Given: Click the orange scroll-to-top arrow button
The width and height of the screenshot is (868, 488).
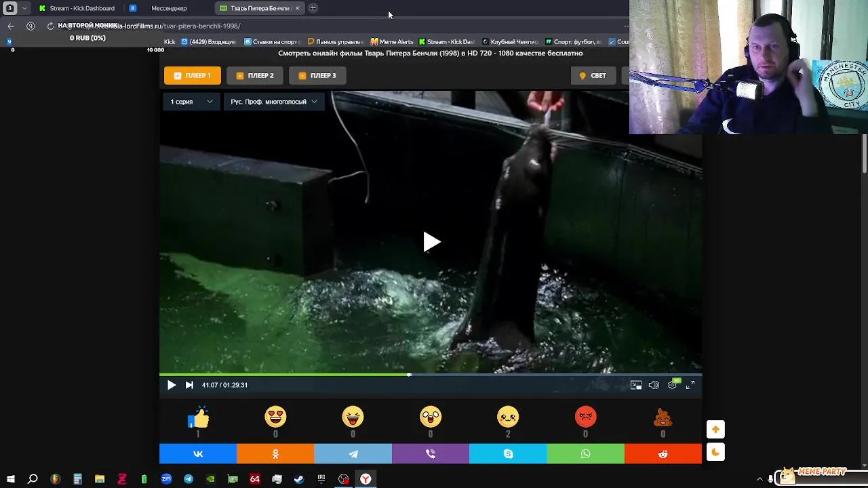Looking at the screenshot, I should [715, 429].
